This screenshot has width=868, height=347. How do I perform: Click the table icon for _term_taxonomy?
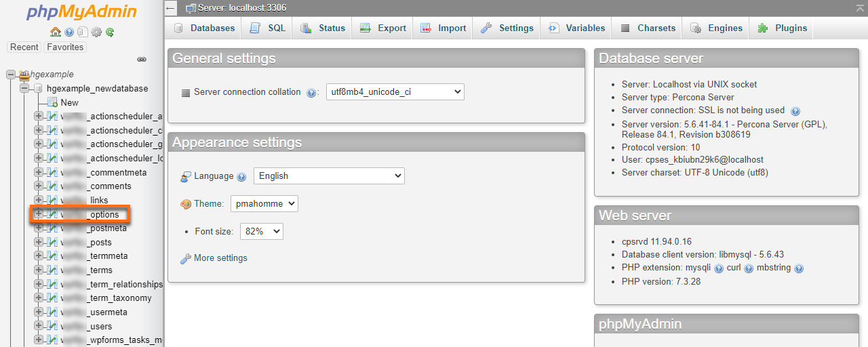52,298
